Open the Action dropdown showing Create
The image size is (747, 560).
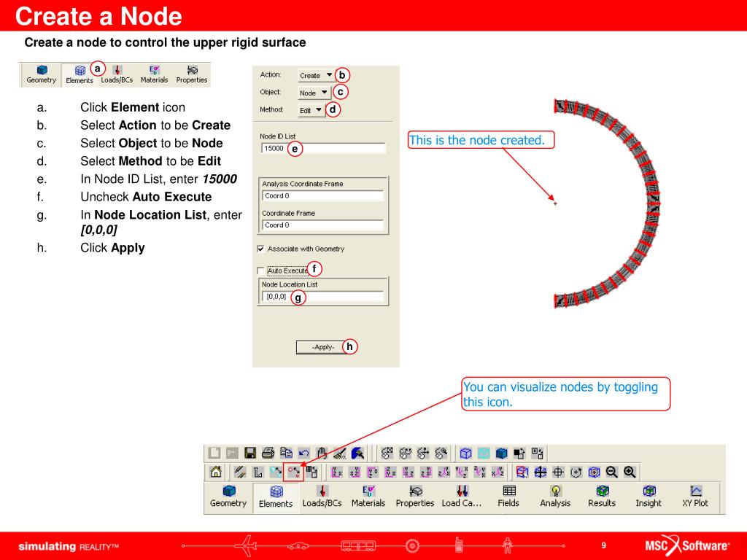pos(315,75)
